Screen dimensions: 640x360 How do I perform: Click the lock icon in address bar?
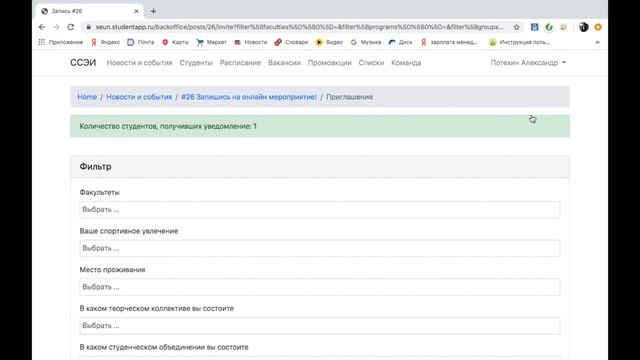(x=88, y=27)
